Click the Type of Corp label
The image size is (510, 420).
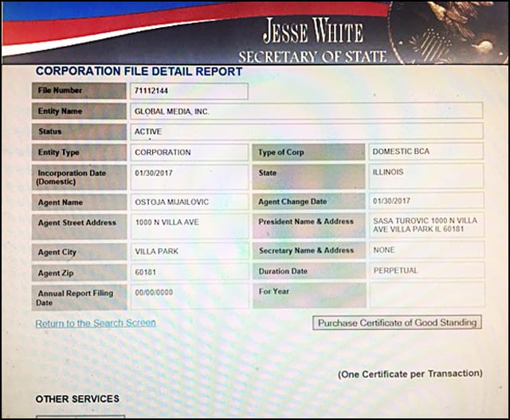tap(308, 152)
